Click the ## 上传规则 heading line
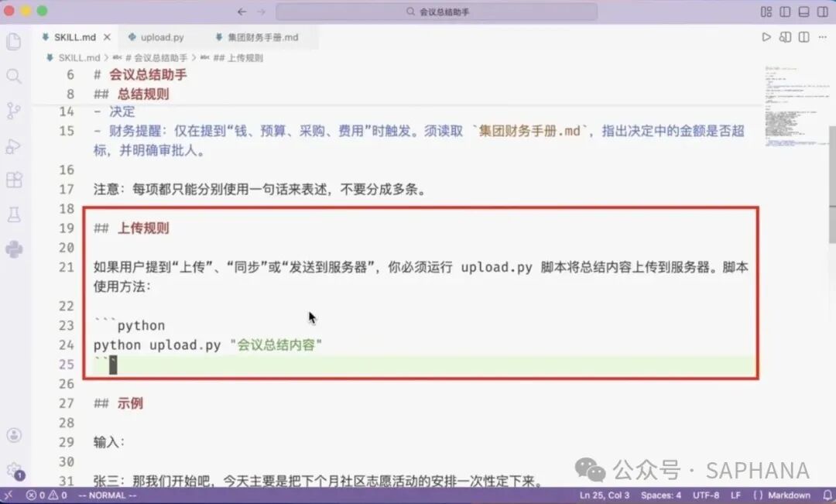The height and width of the screenshot is (504, 836). pyautogui.click(x=131, y=228)
